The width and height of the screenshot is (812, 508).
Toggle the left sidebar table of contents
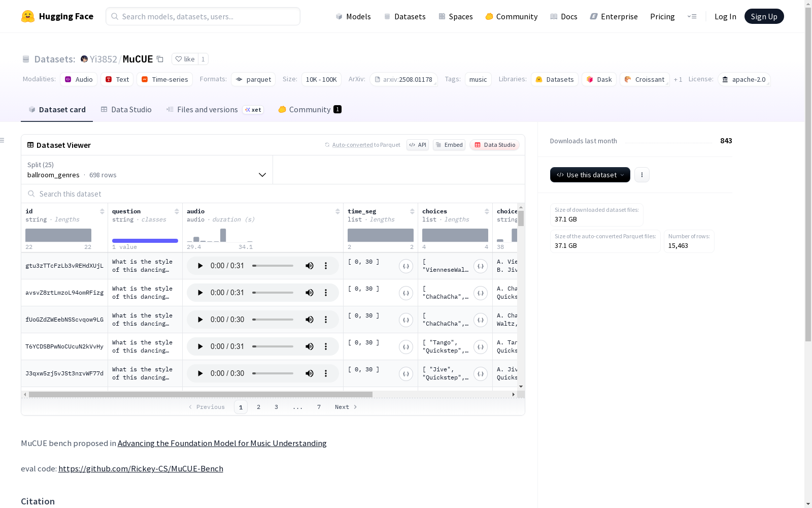coord(3,140)
